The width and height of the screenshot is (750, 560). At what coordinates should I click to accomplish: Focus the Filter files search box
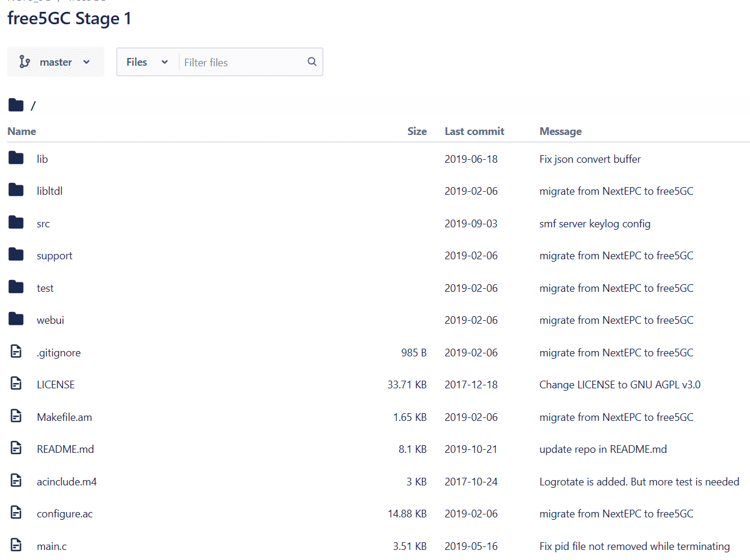[x=242, y=62]
